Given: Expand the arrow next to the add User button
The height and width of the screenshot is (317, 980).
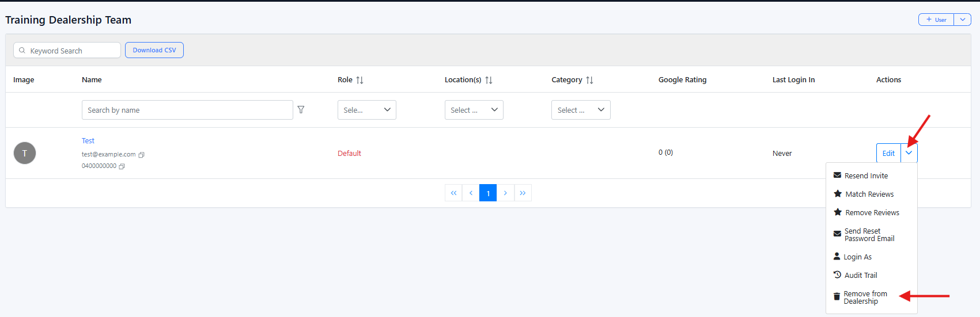Looking at the screenshot, I should click(x=962, y=20).
